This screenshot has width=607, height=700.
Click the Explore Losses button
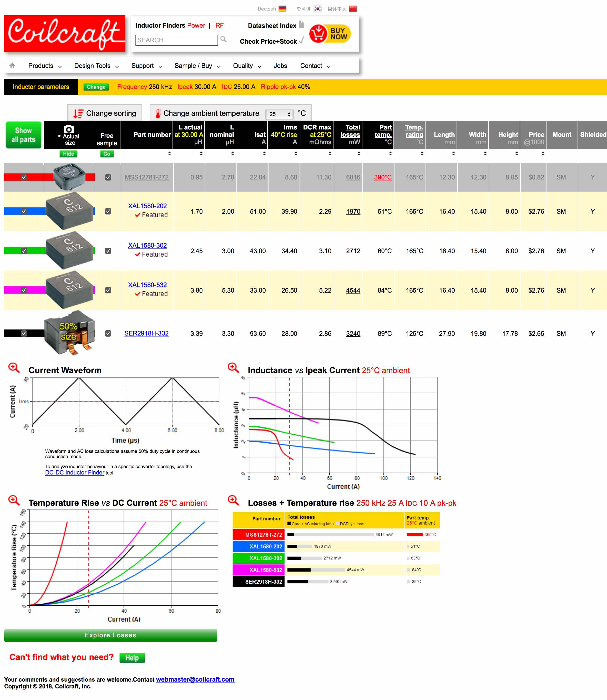110,635
